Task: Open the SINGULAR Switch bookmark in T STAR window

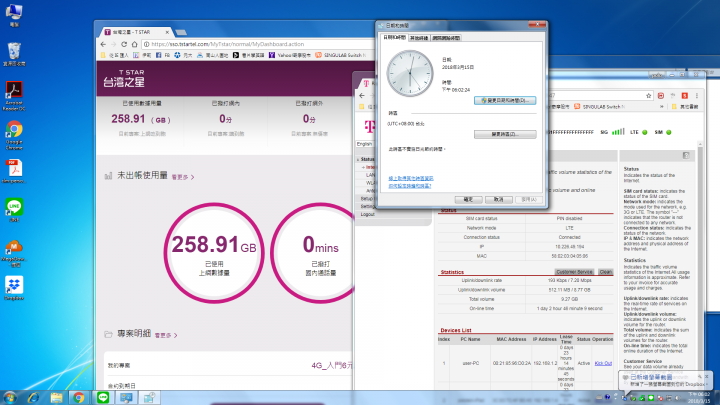Action: click(341, 55)
